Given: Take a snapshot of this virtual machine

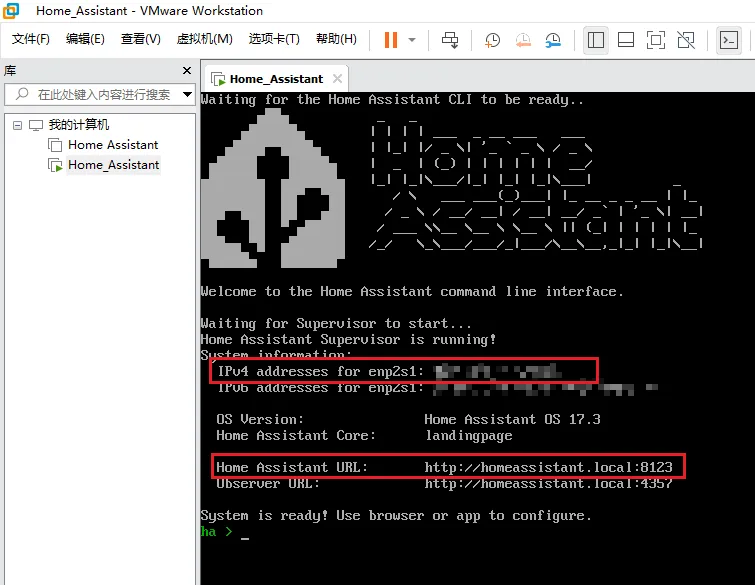Looking at the screenshot, I should (x=492, y=40).
